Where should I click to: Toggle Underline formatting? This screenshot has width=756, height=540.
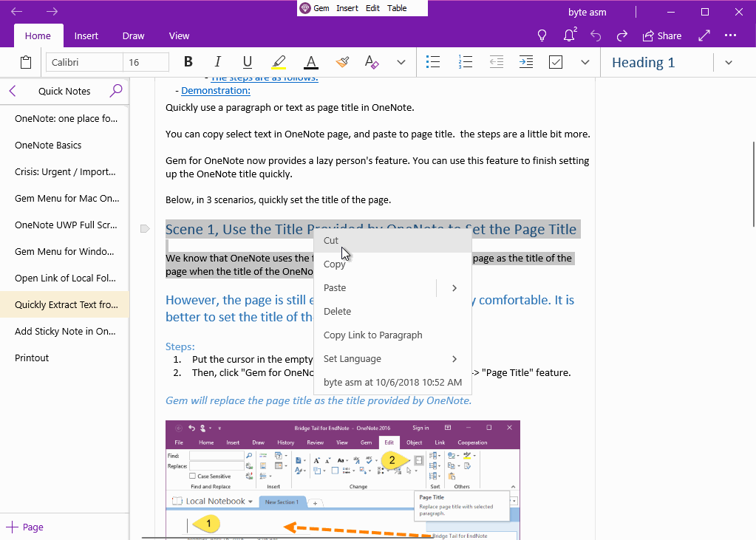(x=248, y=62)
